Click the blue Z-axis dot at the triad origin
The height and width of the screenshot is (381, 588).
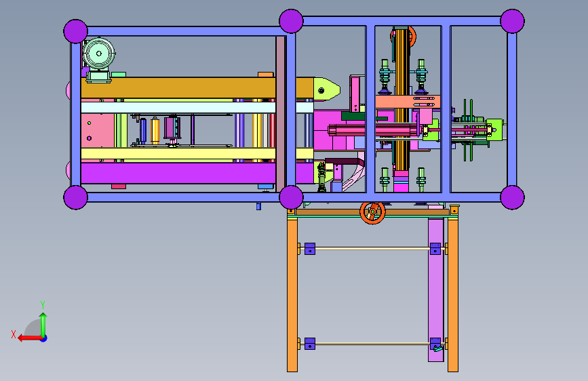(44, 338)
